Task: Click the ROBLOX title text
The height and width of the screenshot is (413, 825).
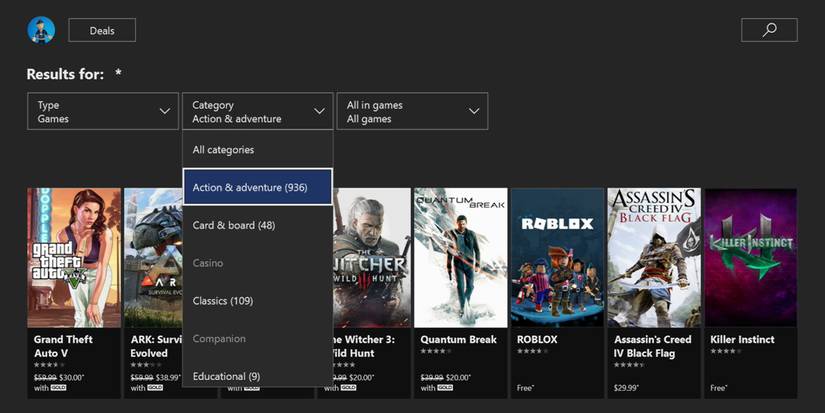Action: click(x=537, y=340)
